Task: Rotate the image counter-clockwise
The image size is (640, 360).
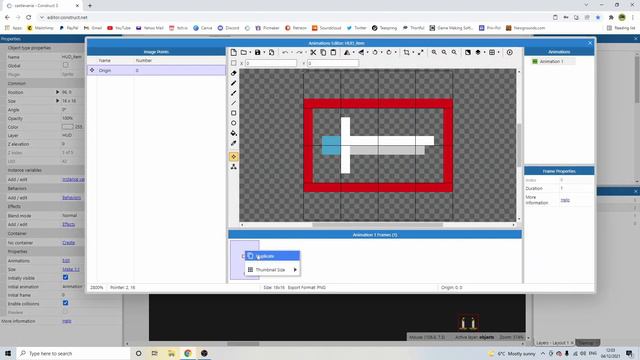Action: tap(375, 52)
